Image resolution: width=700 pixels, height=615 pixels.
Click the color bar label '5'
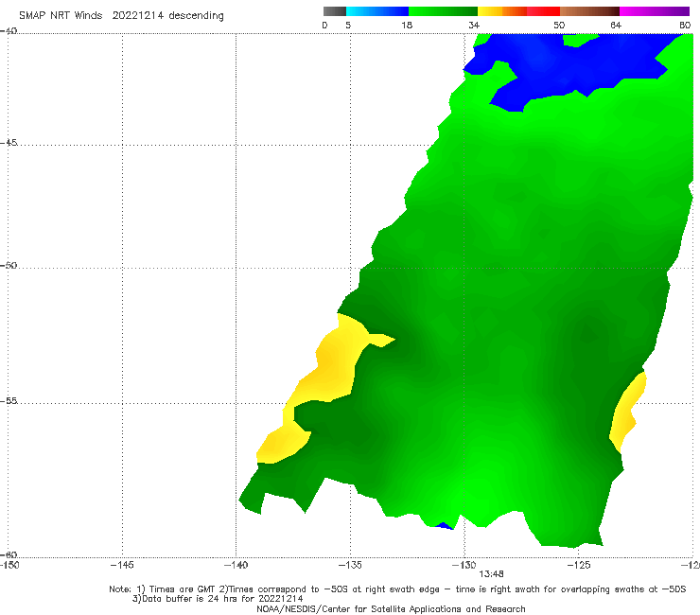pos(348,25)
